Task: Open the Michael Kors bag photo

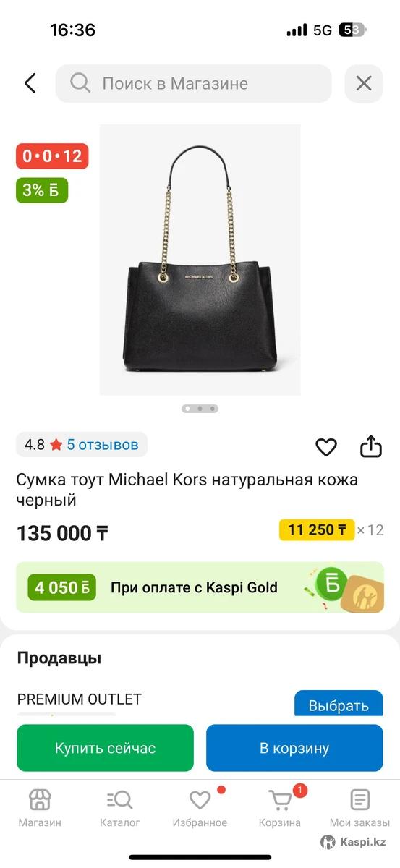Action: coord(200,260)
